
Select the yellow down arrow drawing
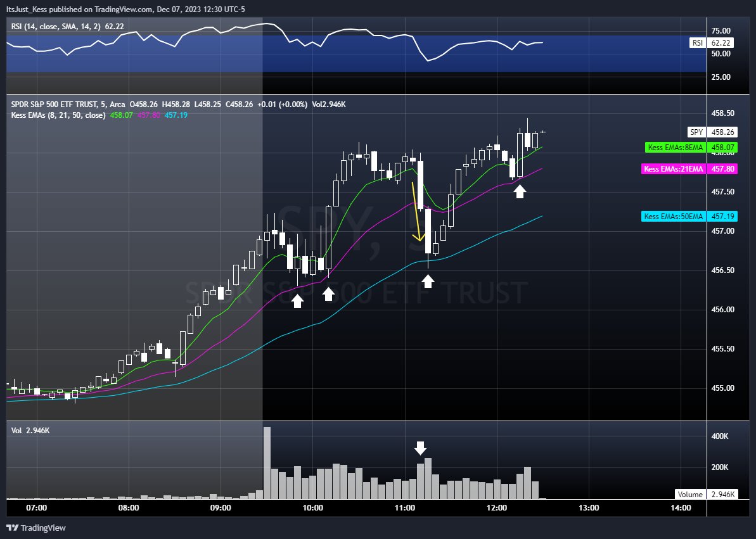[x=416, y=212]
